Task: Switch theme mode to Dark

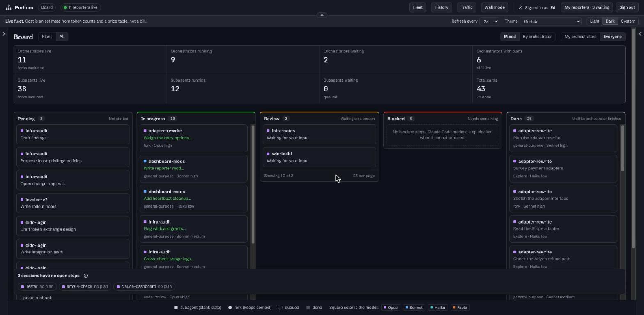Action: 610,21
